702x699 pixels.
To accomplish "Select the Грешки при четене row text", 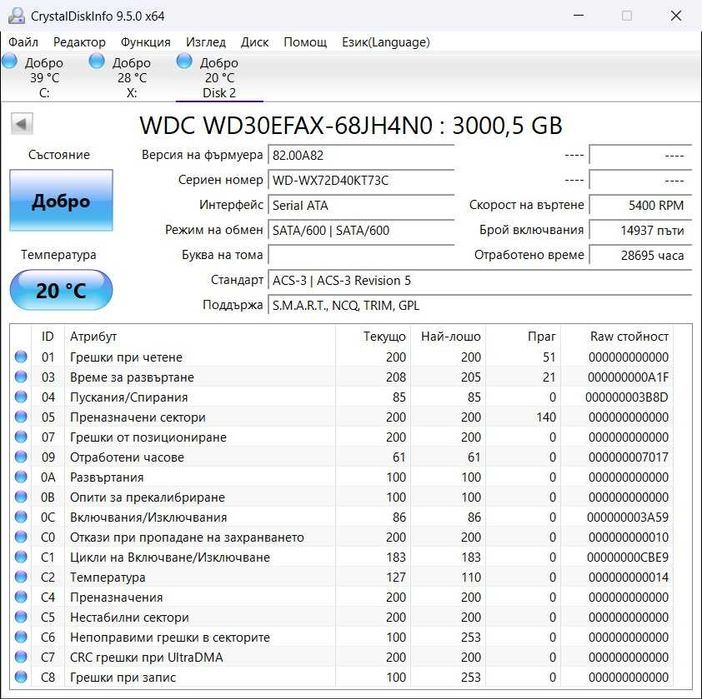I will [x=126, y=357].
